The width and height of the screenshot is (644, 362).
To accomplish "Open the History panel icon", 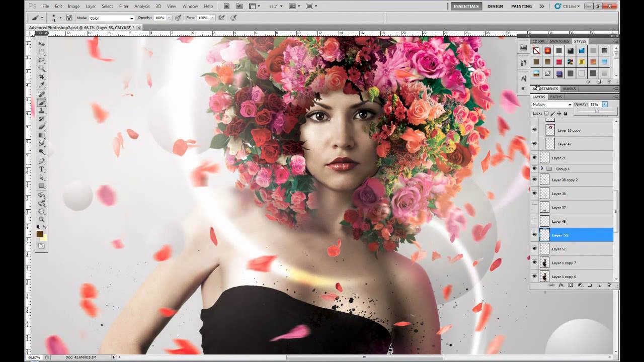I will click(523, 63).
